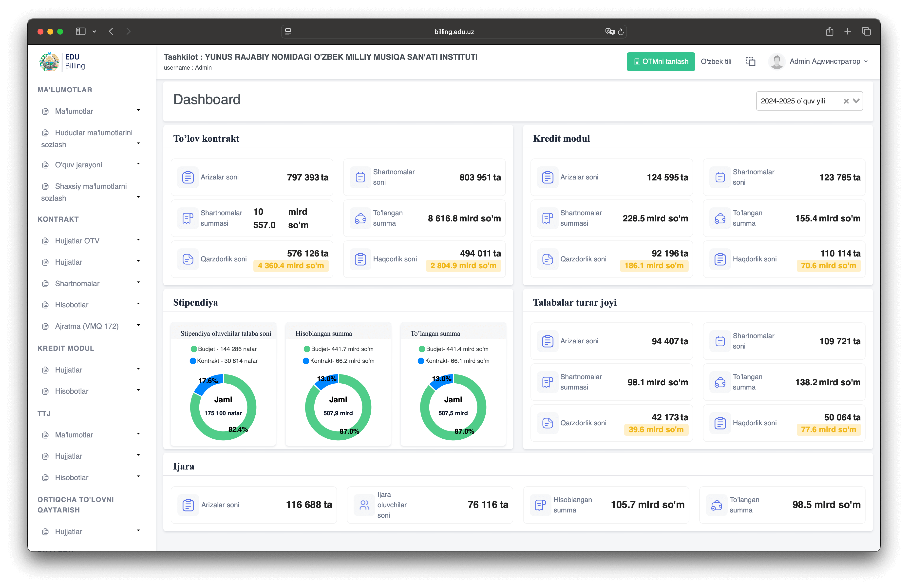Open a new tab with the plus icon
Image resolution: width=908 pixels, height=588 pixels.
click(x=848, y=31)
